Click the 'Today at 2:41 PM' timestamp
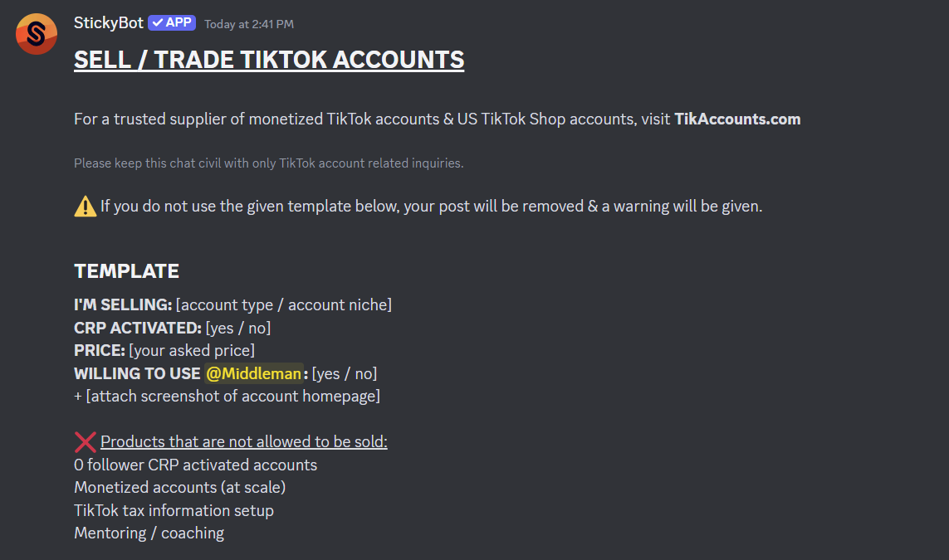The height and width of the screenshot is (560, 949). [x=248, y=24]
